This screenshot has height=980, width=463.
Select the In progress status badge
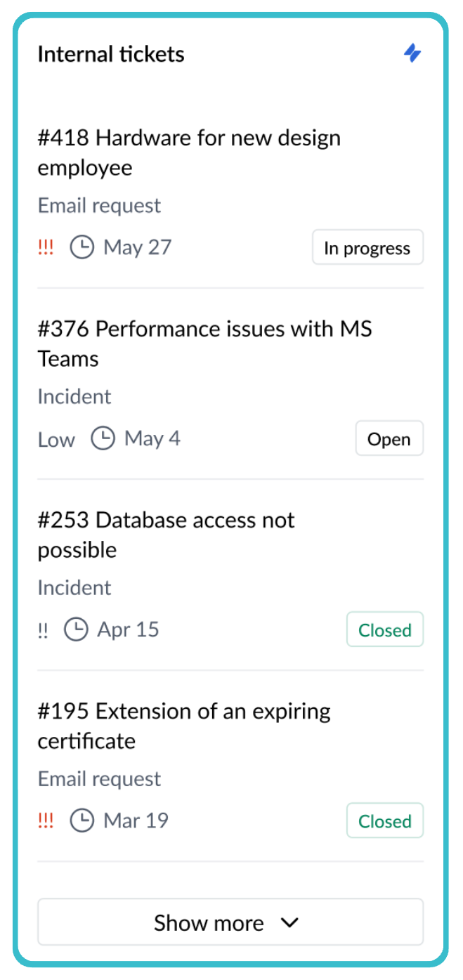[367, 247]
